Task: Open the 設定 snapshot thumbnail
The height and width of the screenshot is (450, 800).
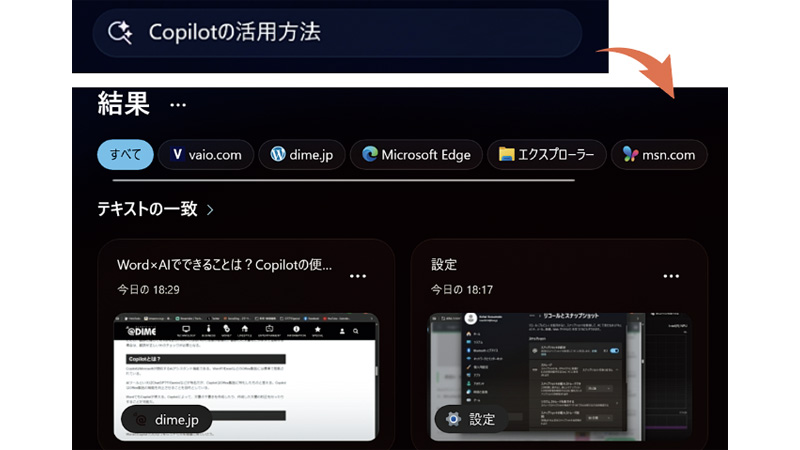Action: (x=560, y=377)
